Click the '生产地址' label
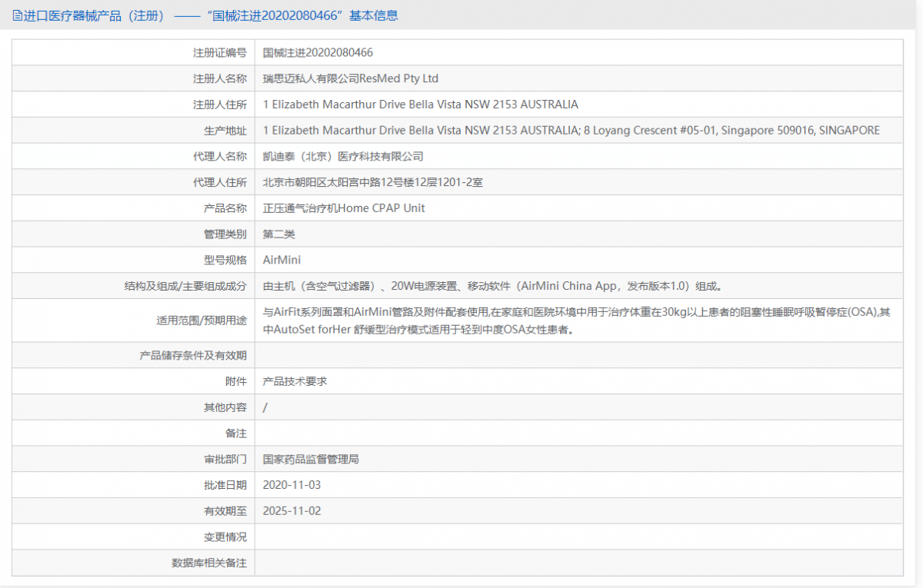The width and height of the screenshot is (923, 588). click(x=225, y=131)
